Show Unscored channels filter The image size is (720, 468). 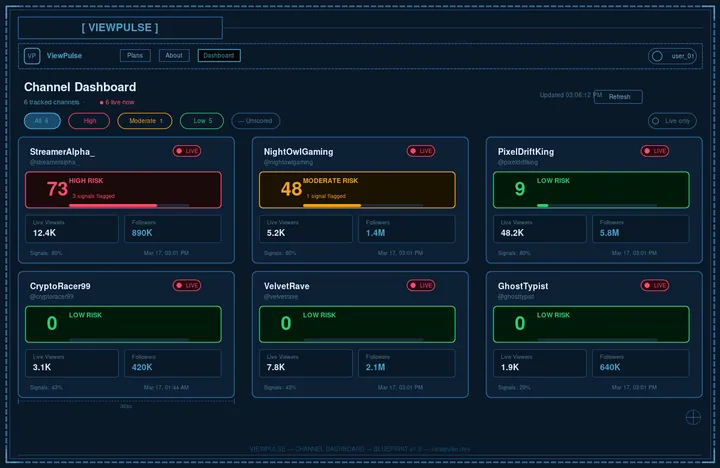(x=255, y=121)
